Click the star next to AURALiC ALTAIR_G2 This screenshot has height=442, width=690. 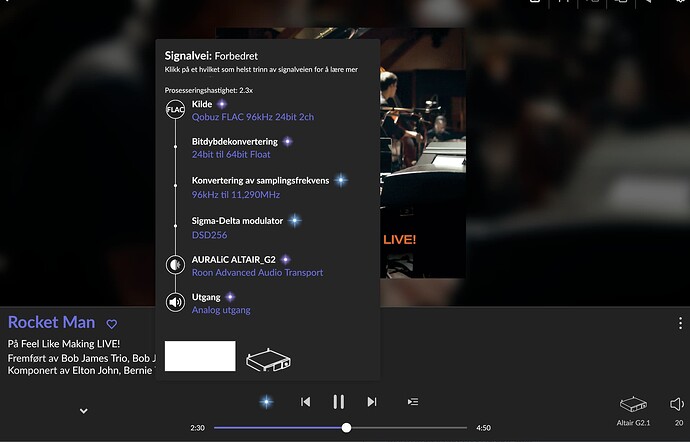pos(286,259)
